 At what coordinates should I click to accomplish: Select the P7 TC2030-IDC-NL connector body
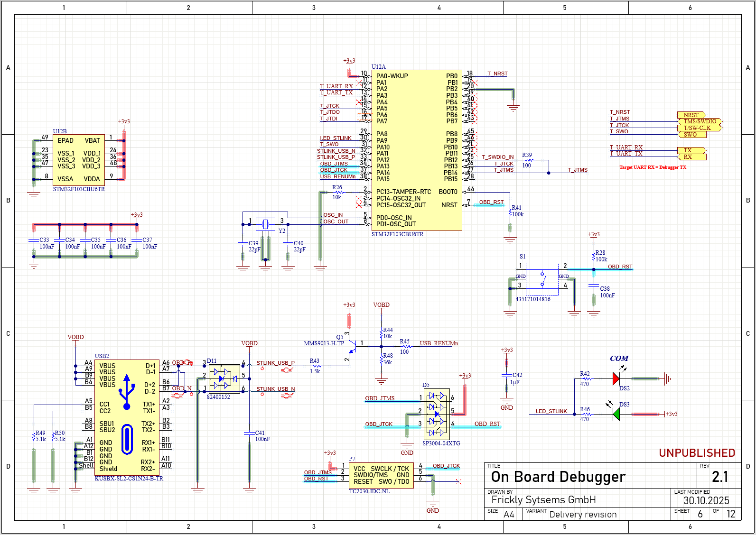(x=381, y=475)
